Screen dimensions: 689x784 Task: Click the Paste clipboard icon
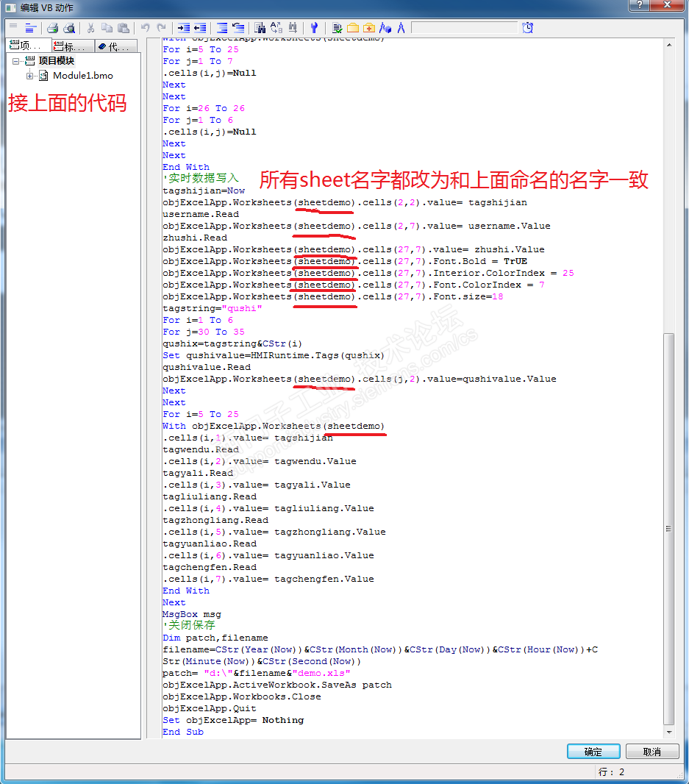coord(123,28)
